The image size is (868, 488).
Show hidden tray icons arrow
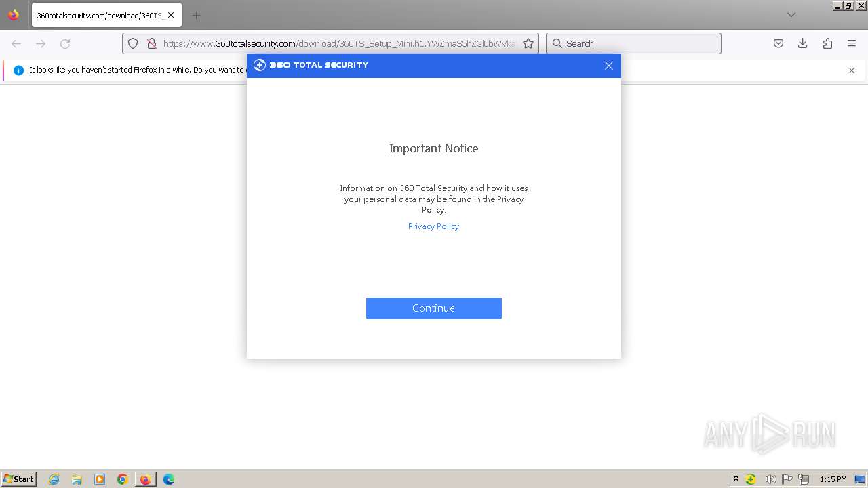736,479
